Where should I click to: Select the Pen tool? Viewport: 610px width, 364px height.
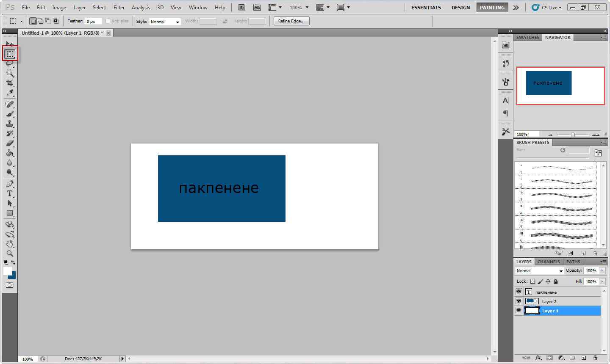[x=10, y=184]
